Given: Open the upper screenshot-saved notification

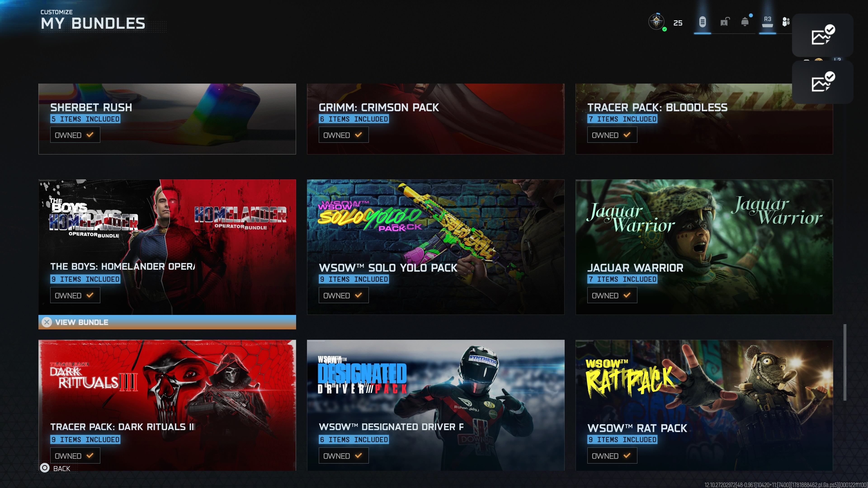Looking at the screenshot, I should point(823,35).
